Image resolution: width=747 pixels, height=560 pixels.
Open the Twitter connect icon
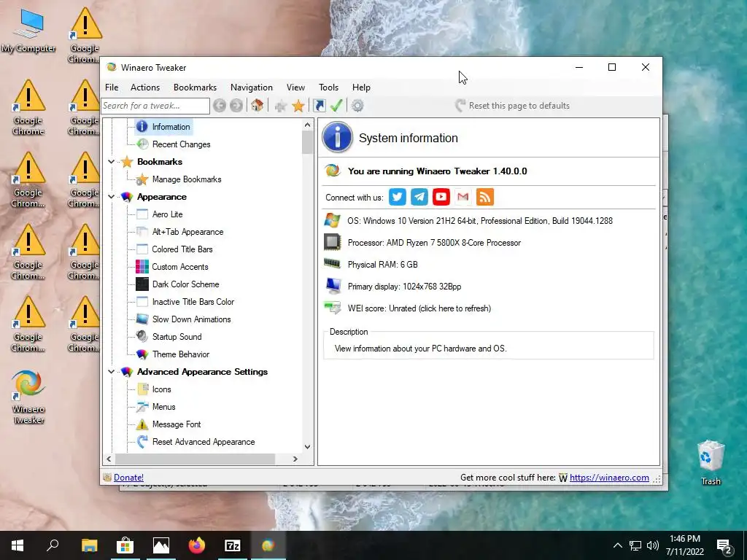click(398, 197)
